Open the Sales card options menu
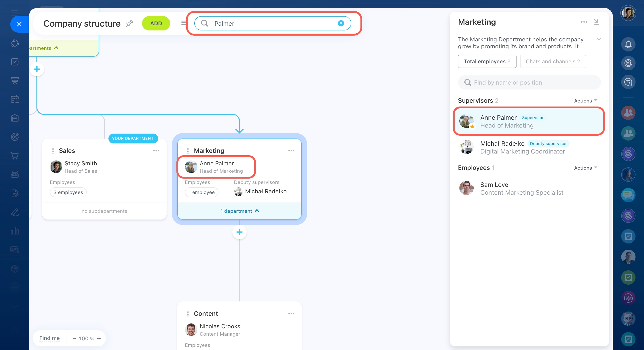The image size is (644, 350). click(x=156, y=151)
